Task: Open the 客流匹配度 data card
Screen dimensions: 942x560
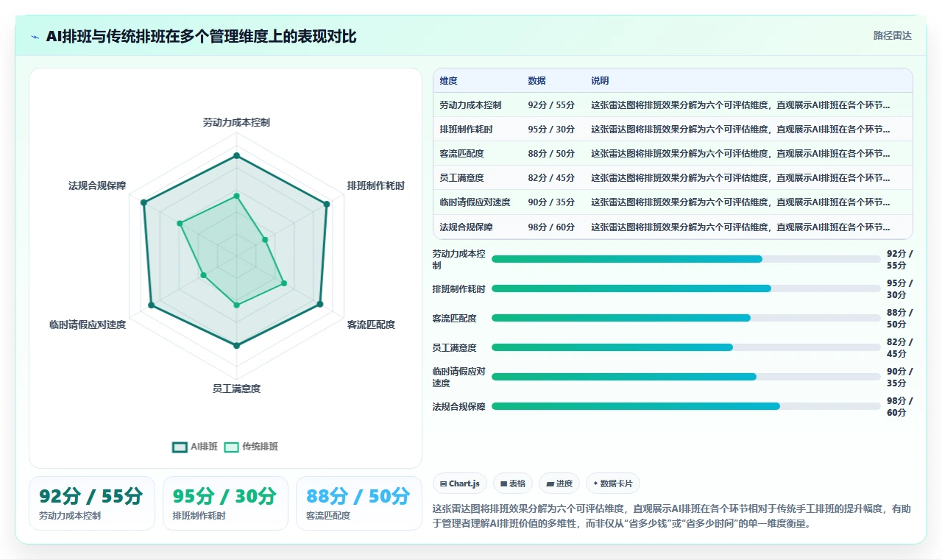Action: click(x=359, y=503)
